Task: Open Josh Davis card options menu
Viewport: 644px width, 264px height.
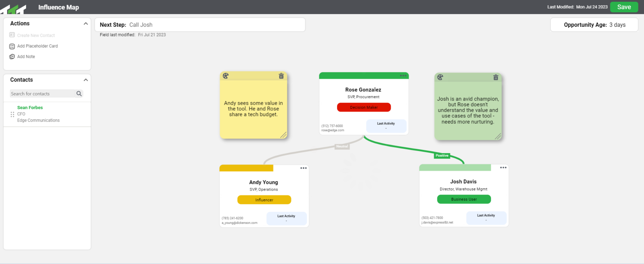Action: (x=503, y=167)
